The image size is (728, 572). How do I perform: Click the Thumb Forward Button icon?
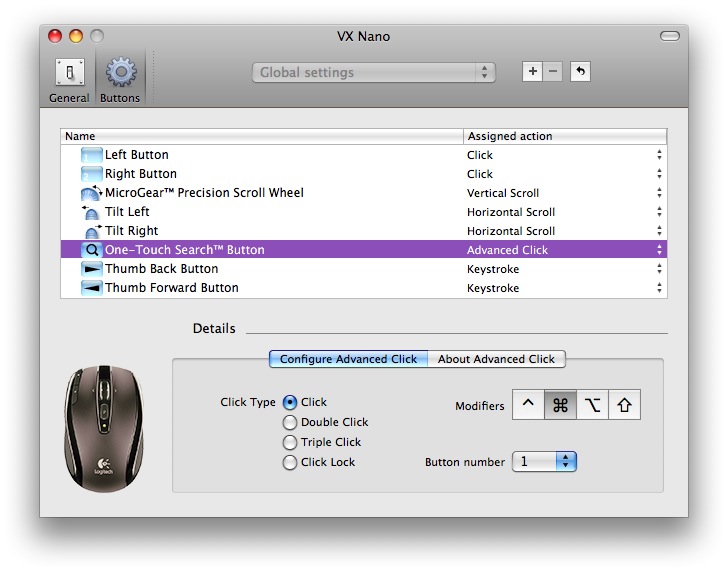coord(91,288)
